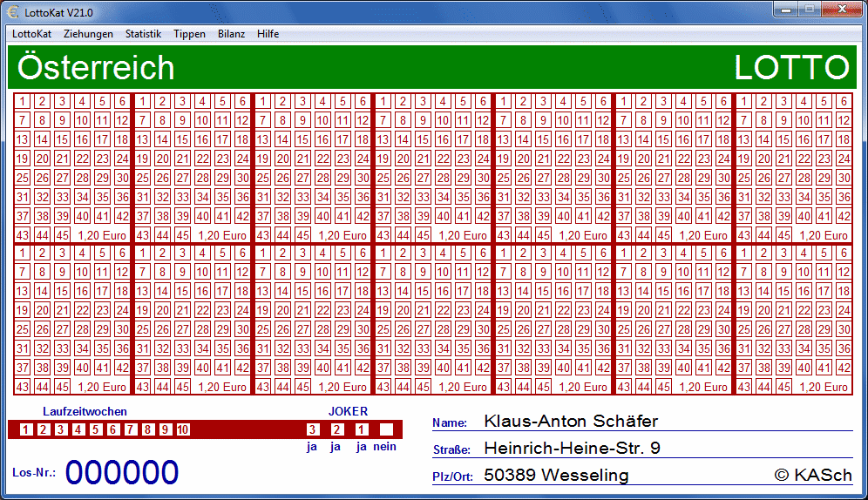Click 1,20 Euro in the upper-left lotto field
Screen dimensions: 868x500
[x=102, y=235]
